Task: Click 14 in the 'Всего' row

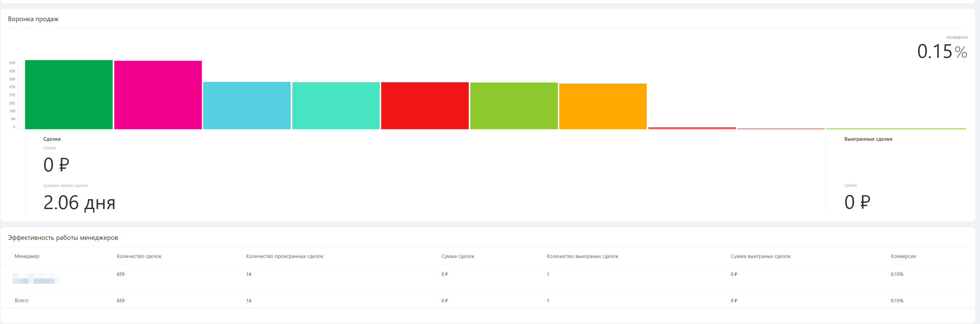Action: 248,301
